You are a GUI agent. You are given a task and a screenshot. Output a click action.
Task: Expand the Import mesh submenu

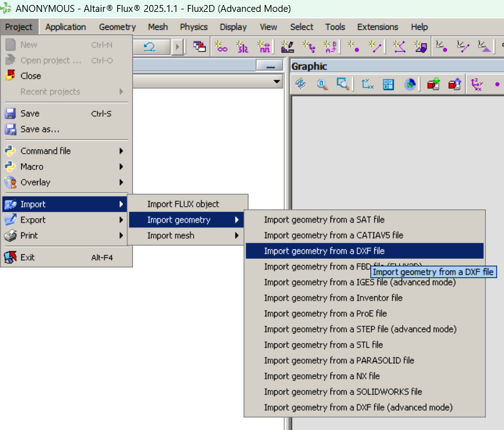(x=187, y=236)
